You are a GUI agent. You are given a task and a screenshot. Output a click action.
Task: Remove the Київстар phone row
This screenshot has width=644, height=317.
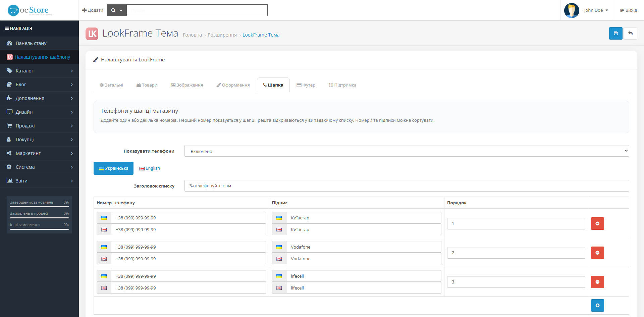coord(597,223)
